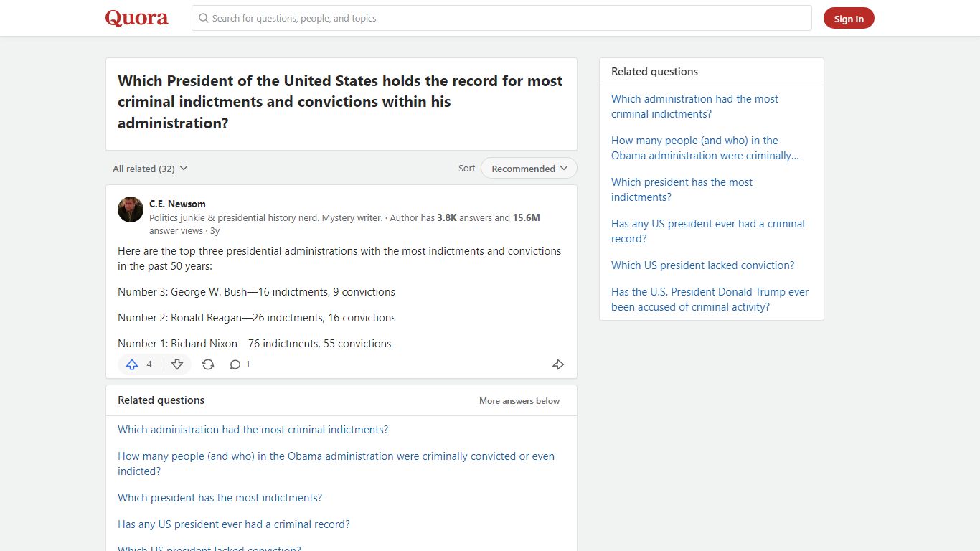Image resolution: width=980 pixels, height=551 pixels.
Task: Click the reshare circular arrows icon
Action: pyautogui.click(x=208, y=364)
